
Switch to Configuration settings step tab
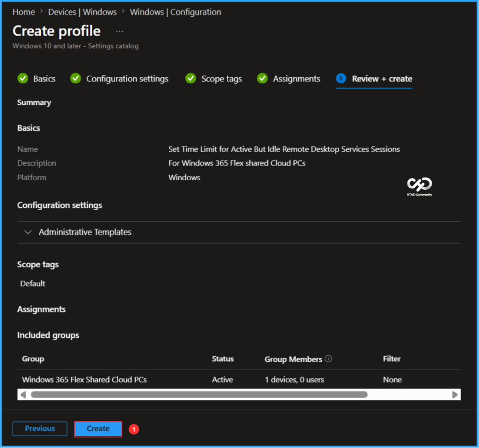[127, 79]
